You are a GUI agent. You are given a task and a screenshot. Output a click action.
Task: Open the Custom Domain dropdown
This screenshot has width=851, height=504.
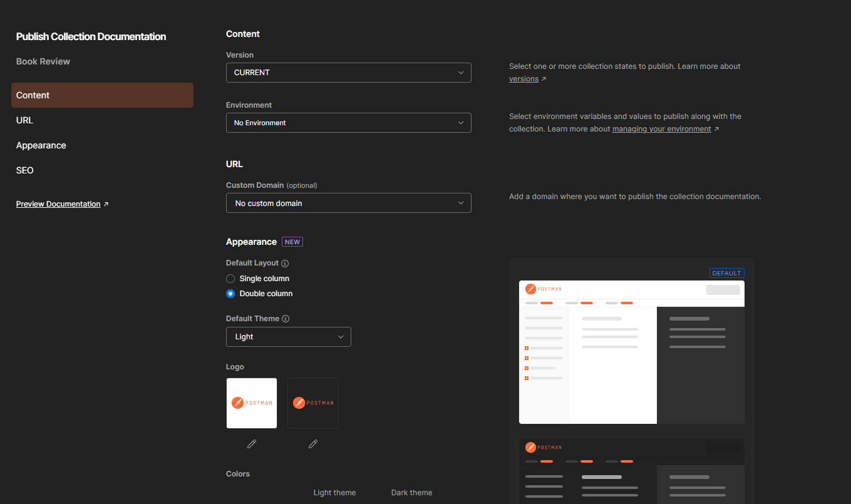(x=349, y=203)
